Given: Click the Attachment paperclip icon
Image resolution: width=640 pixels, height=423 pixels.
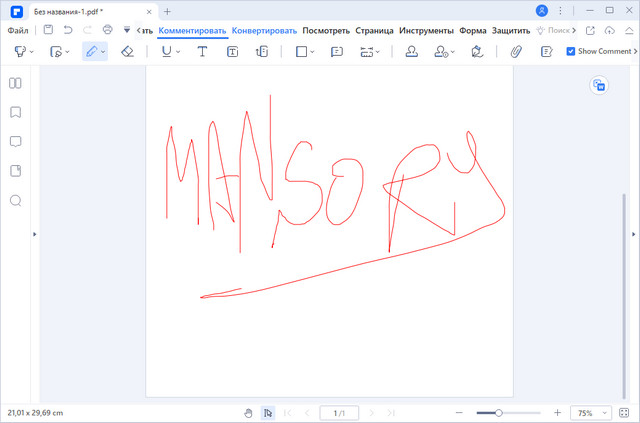Looking at the screenshot, I should (x=516, y=51).
